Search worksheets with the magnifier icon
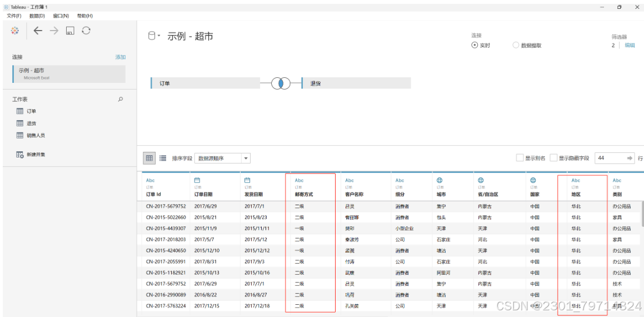 click(121, 99)
